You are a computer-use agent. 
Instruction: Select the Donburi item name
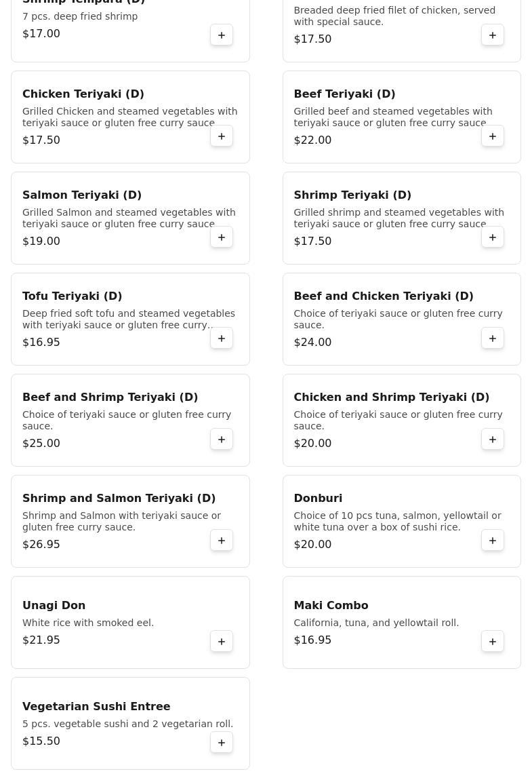coord(318,498)
